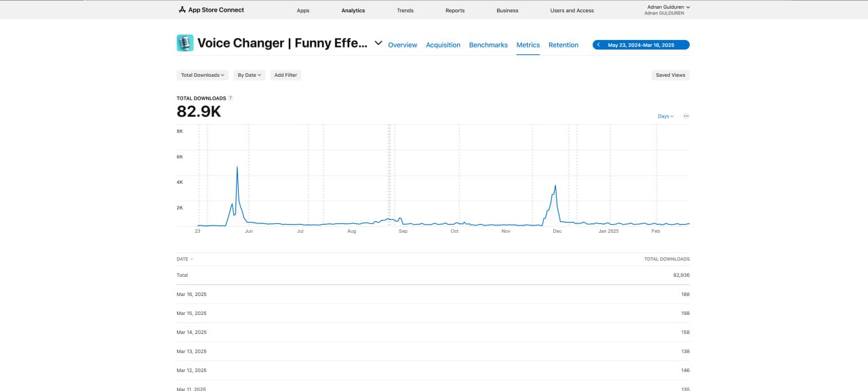Click the Add Filter button
The height and width of the screenshot is (391, 868).
(x=285, y=75)
